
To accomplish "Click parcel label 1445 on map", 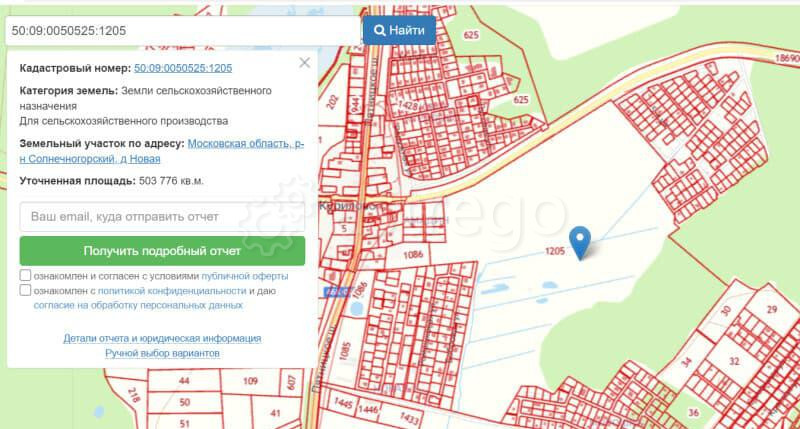I will (343, 403).
